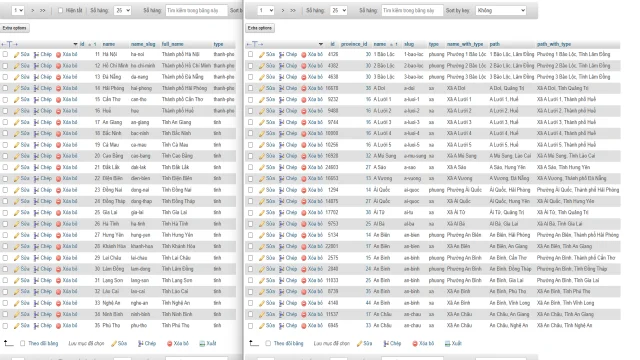Screen dimensions: 640x360
Task: Click bulk 'Chép' below the left table
Action: pos(147,343)
